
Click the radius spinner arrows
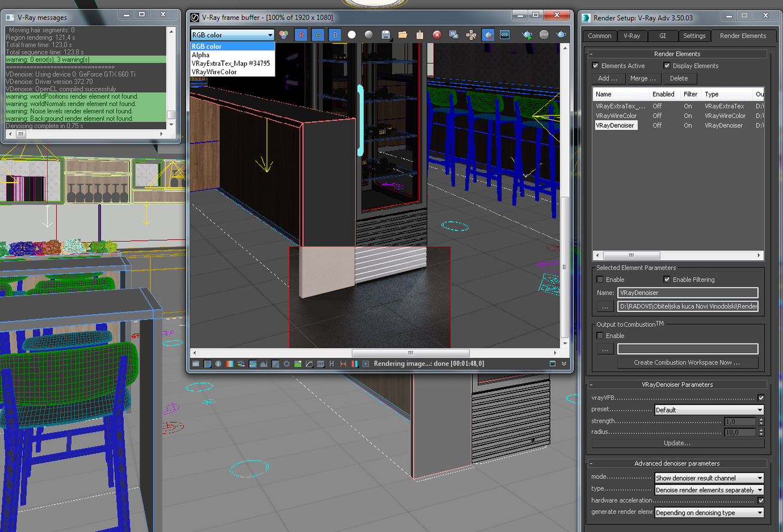[761, 432]
